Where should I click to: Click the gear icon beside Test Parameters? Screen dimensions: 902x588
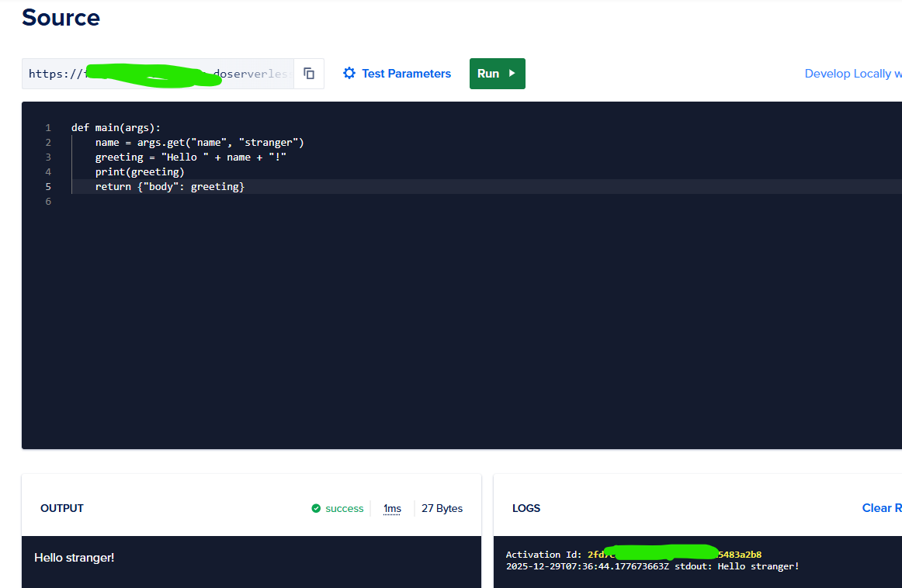tap(349, 74)
